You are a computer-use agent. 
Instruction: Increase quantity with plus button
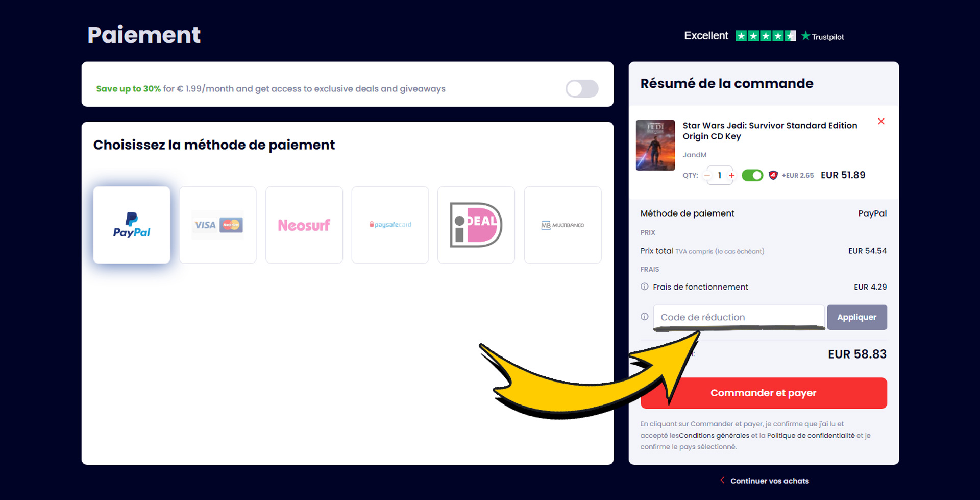coord(732,175)
